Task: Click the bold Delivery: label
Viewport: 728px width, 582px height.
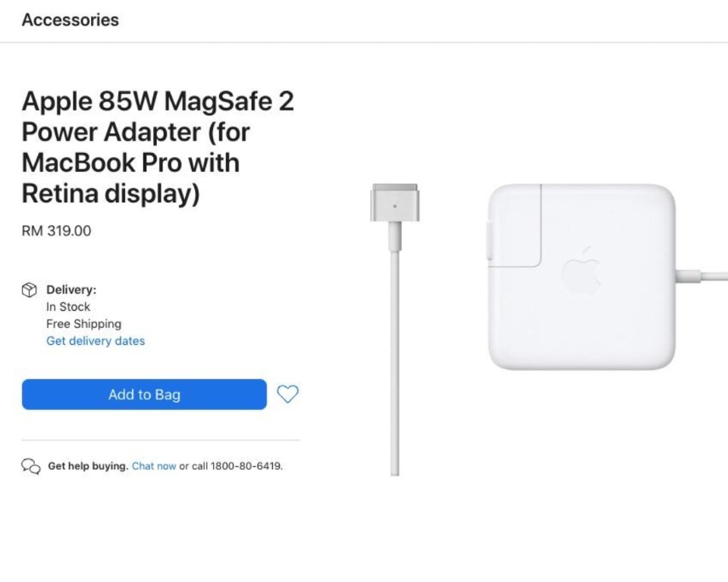Action: pyautogui.click(x=71, y=289)
